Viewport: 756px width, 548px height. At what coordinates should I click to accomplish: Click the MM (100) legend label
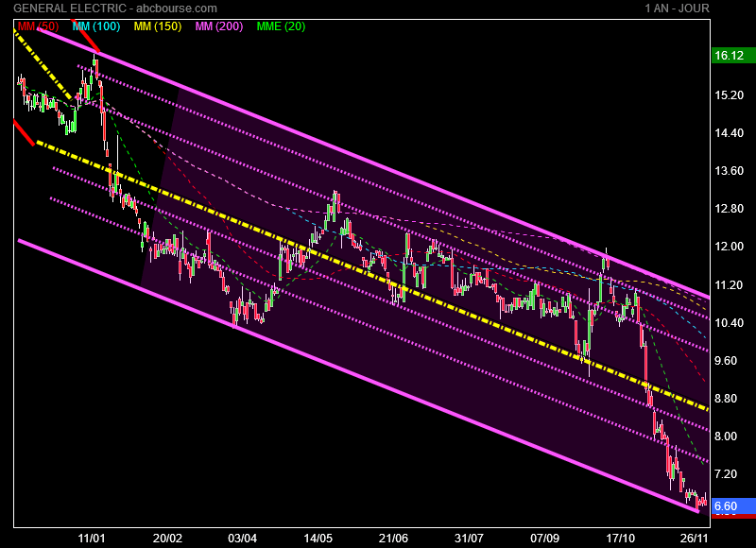(96, 26)
